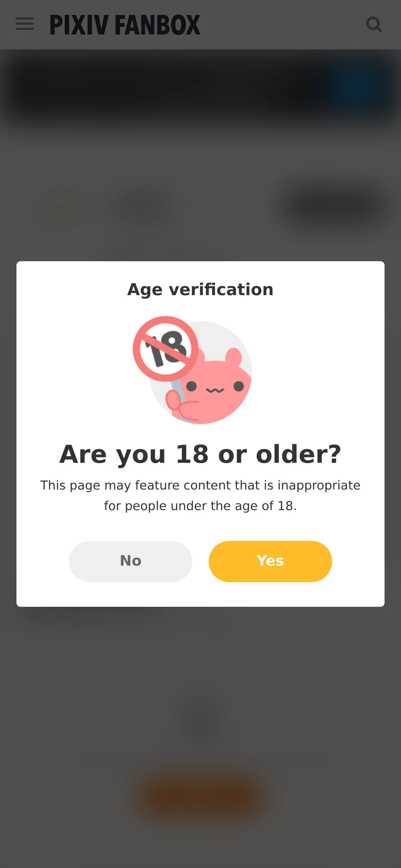The image size is (401, 868).
Task: Click the 'Are you 18 or older?' heading
Action: 200,454
